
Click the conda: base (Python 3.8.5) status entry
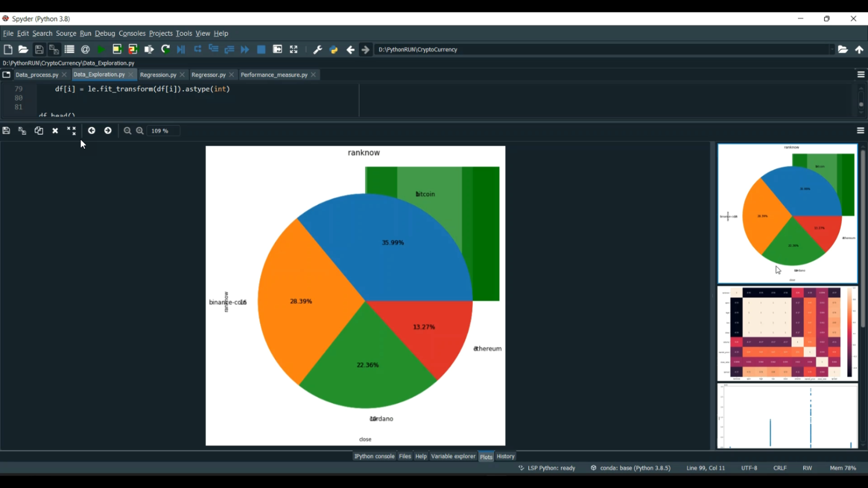click(631, 468)
